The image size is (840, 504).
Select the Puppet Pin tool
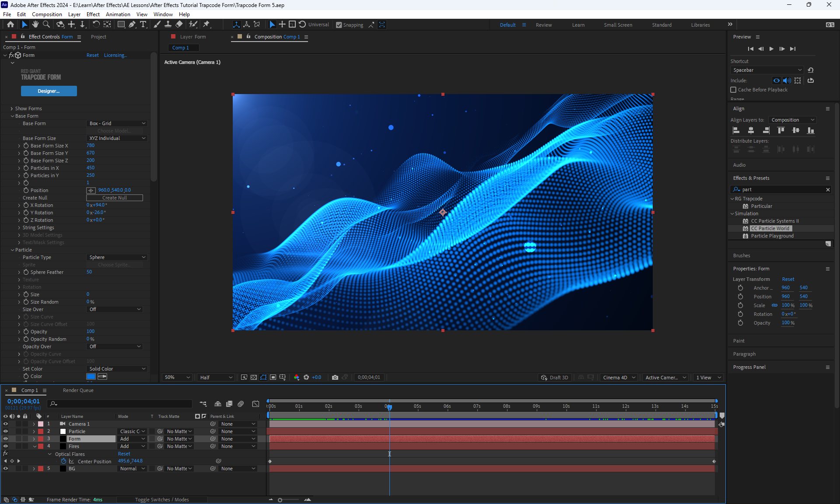coord(206,24)
